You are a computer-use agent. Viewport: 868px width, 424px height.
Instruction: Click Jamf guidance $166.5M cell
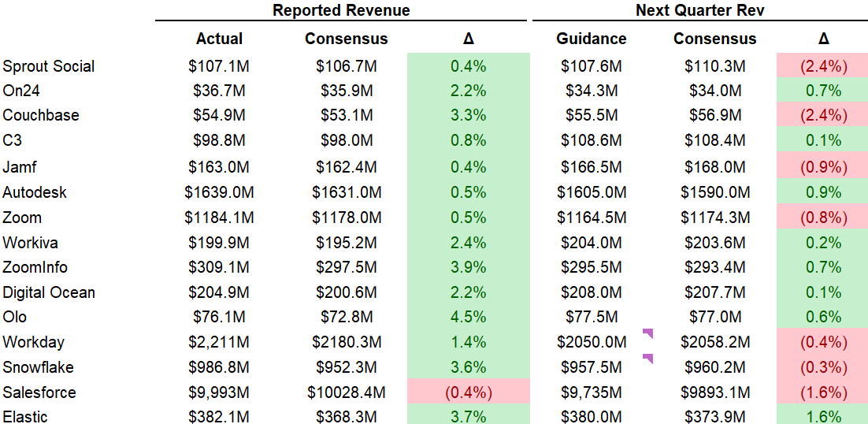592,166
